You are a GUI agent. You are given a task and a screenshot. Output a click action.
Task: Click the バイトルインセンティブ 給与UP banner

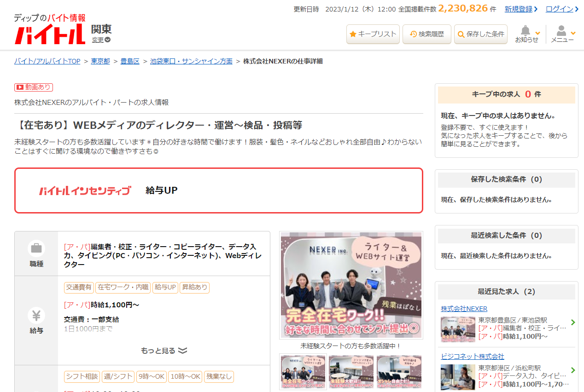pos(219,190)
